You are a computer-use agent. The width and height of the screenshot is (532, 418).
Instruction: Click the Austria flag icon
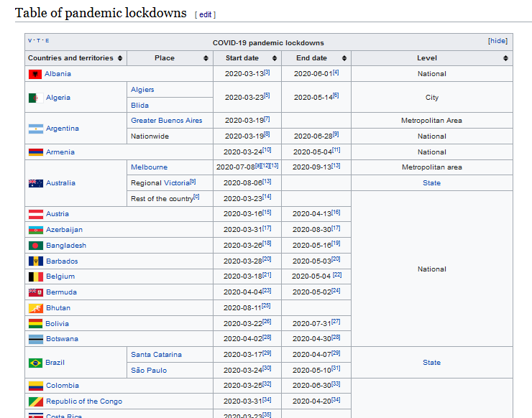pyautogui.click(x=36, y=214)
